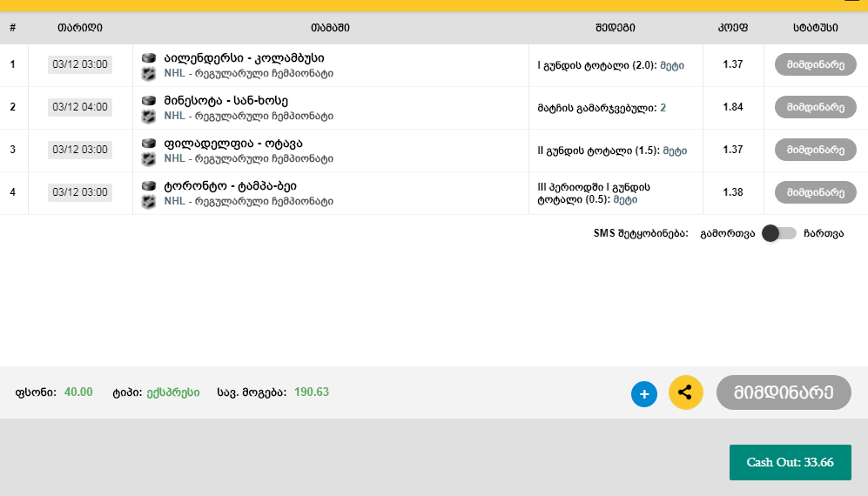Click odds 1.84 value
This screenshot has height=496, width=868.
[733, 107]
